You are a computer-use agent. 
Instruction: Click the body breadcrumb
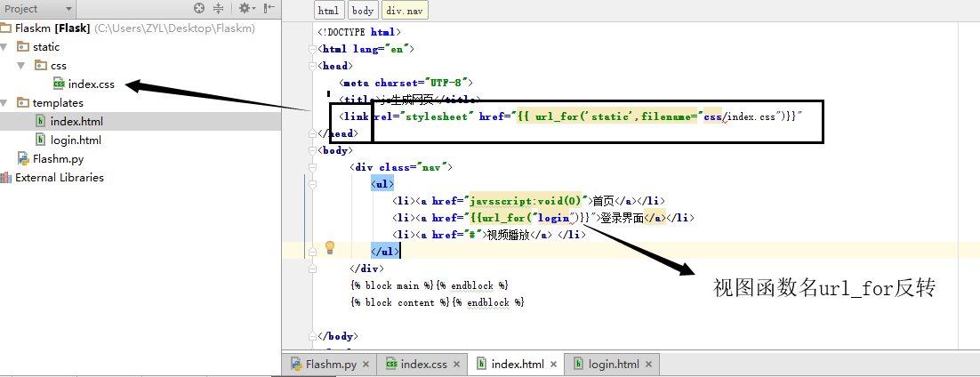click(x=362, y=11)
